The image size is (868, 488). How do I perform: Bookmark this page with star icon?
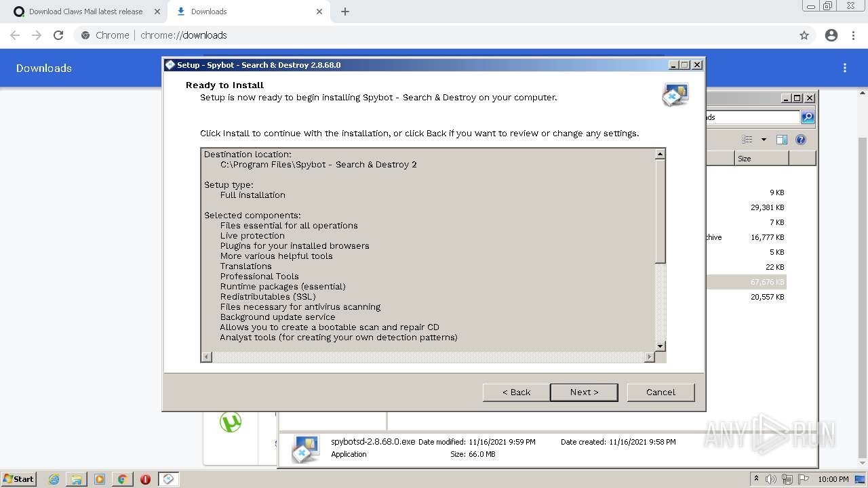pos(804,35)
